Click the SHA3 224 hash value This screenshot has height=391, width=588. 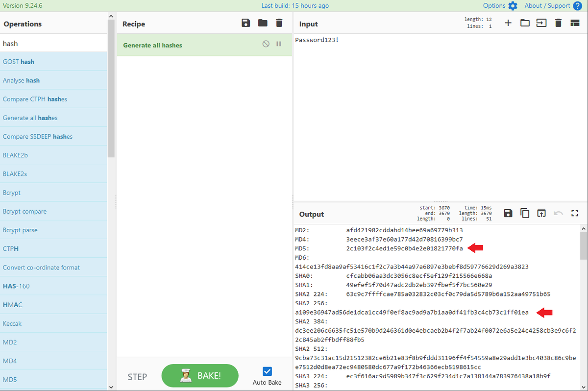(448, 376)
